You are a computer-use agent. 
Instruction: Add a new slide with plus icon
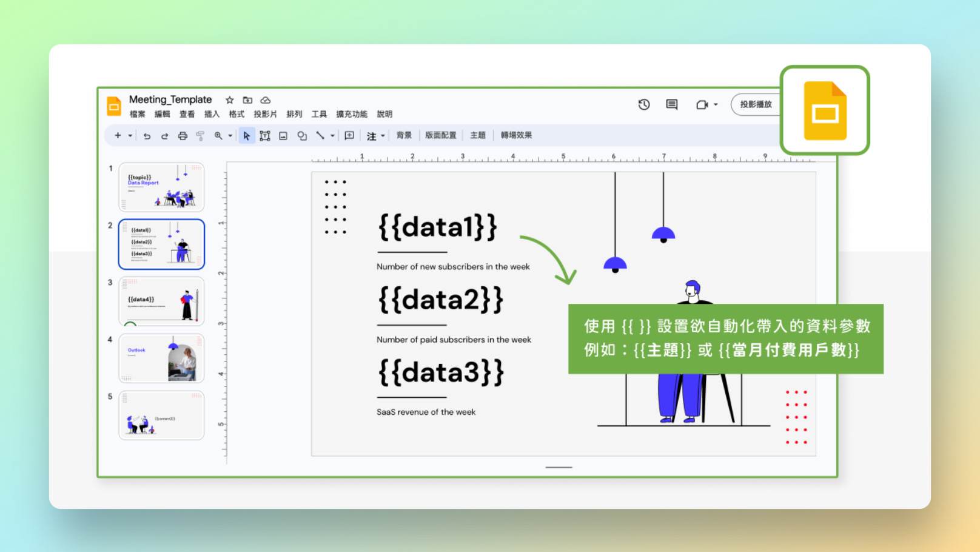tap(118, 135)
